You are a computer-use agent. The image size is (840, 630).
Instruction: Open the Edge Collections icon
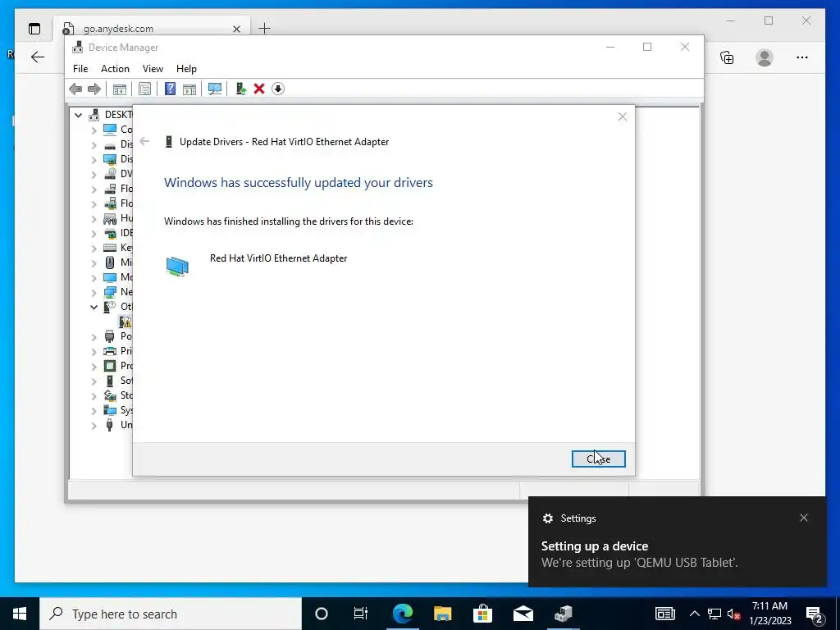(x=727, y=57)
